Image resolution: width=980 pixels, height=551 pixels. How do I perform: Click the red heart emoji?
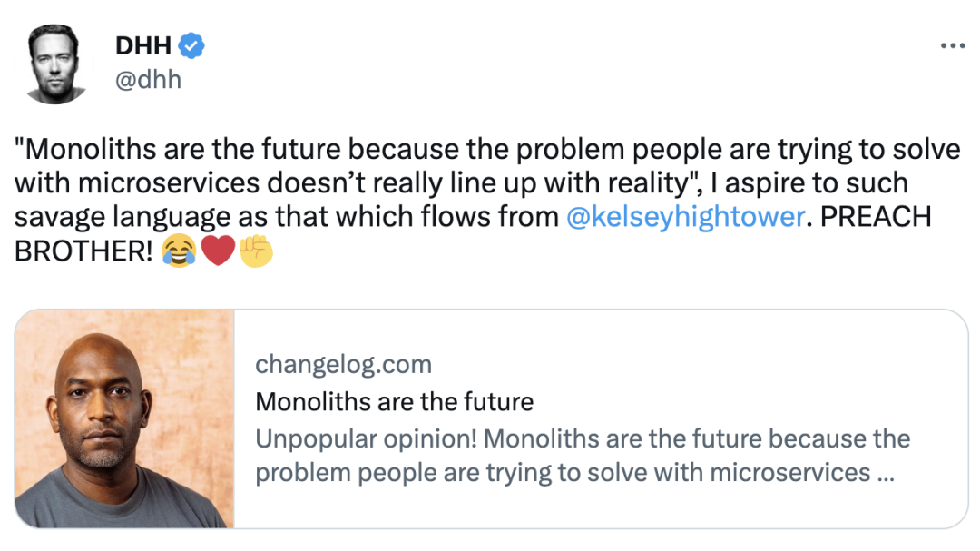coord(218,251)
